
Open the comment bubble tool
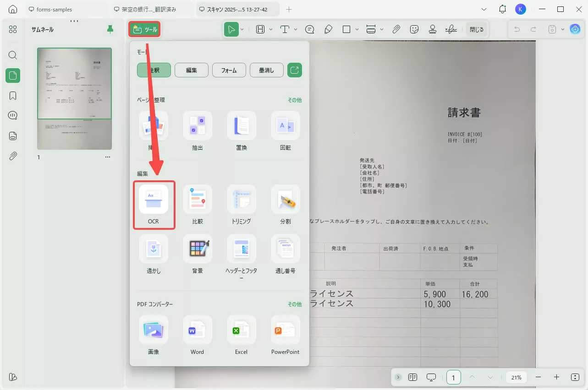point(309,29)
